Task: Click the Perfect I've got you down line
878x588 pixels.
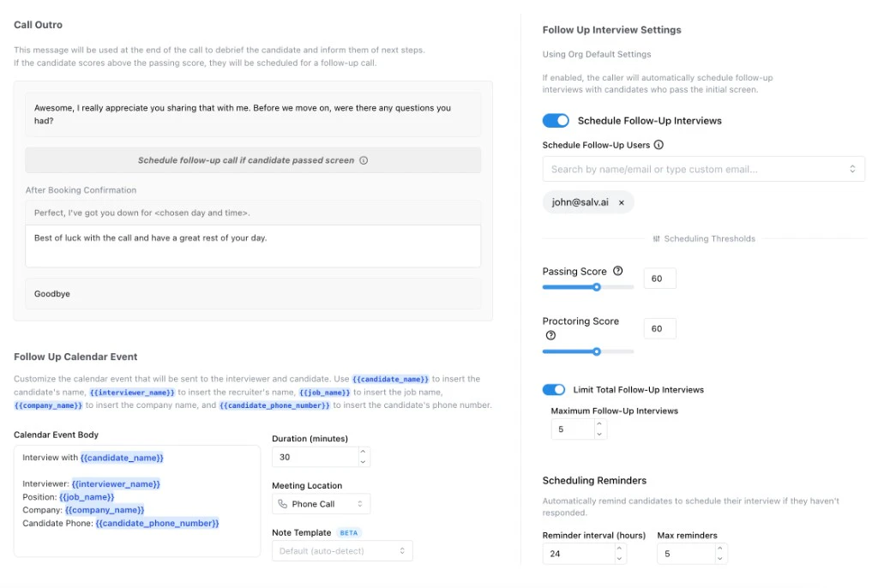Action: tap(253, 213)
